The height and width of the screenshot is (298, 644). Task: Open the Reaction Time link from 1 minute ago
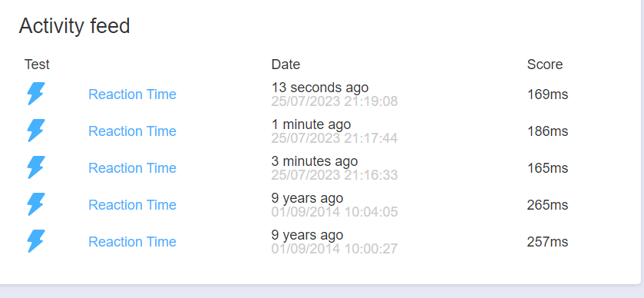pyautogui.click(x=132, y=131)
